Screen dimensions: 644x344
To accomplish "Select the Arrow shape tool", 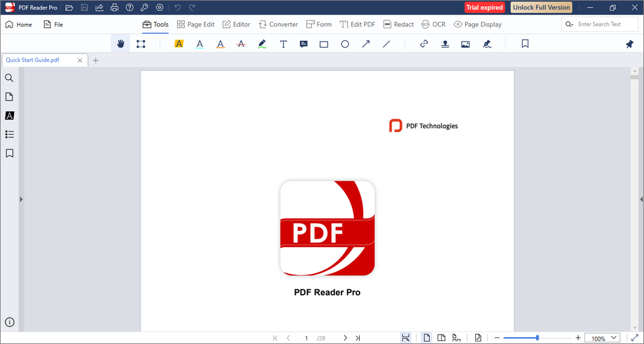I will [365, 43].
